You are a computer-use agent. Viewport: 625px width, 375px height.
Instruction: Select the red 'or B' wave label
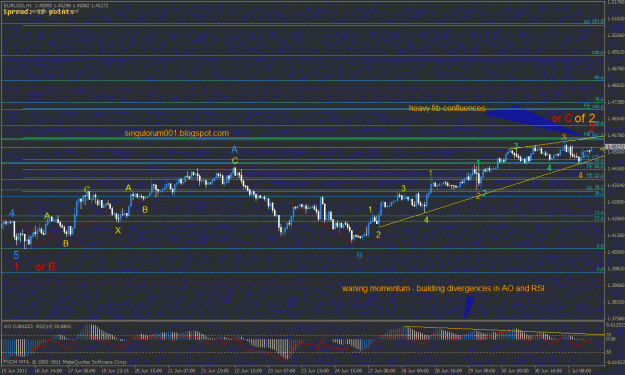45,267
